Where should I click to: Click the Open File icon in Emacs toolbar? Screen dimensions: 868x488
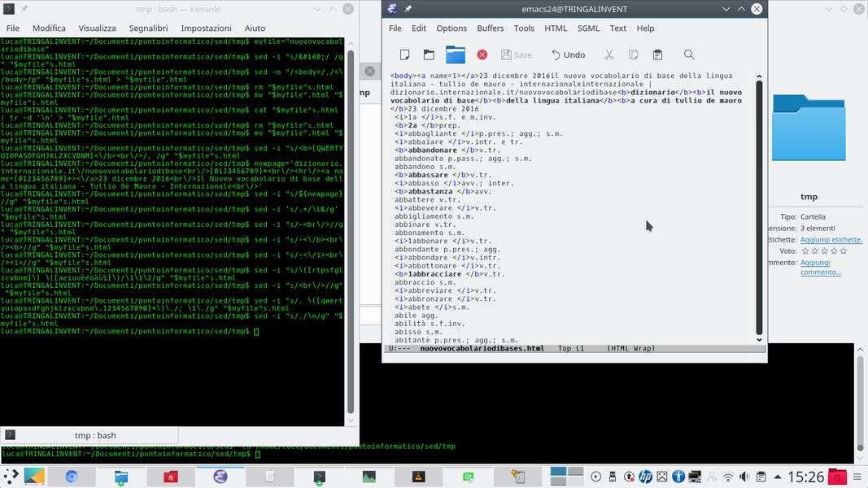[x=429, y=54]
